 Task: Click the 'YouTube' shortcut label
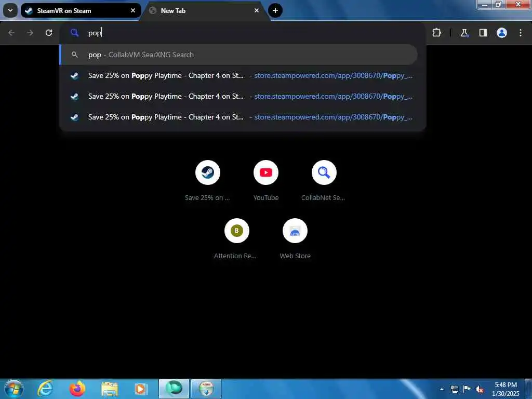[266, 198]
